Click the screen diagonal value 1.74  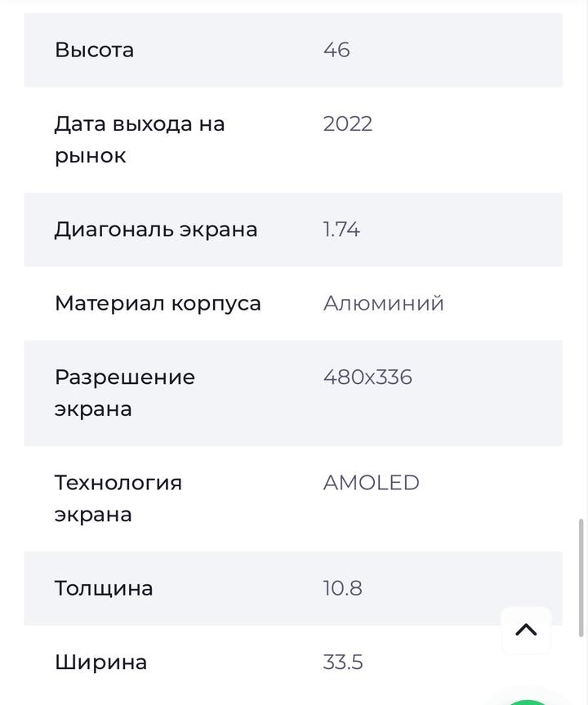coord(341,230)
